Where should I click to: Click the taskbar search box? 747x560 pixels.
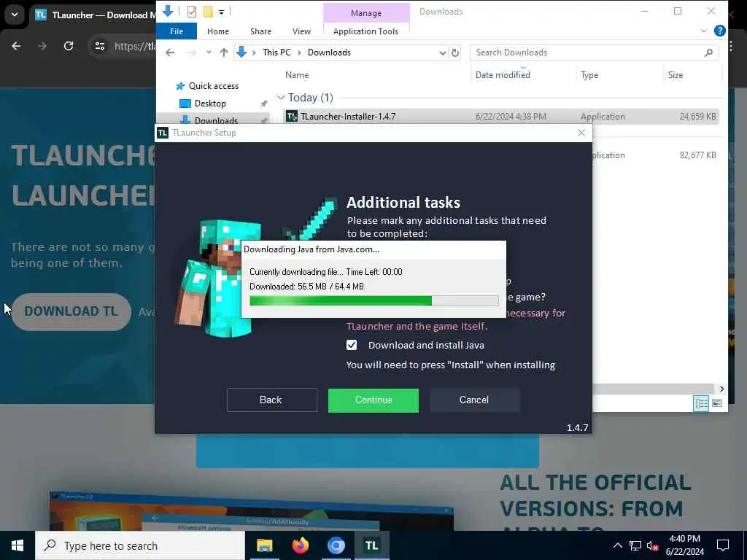(x=140, y=545)
